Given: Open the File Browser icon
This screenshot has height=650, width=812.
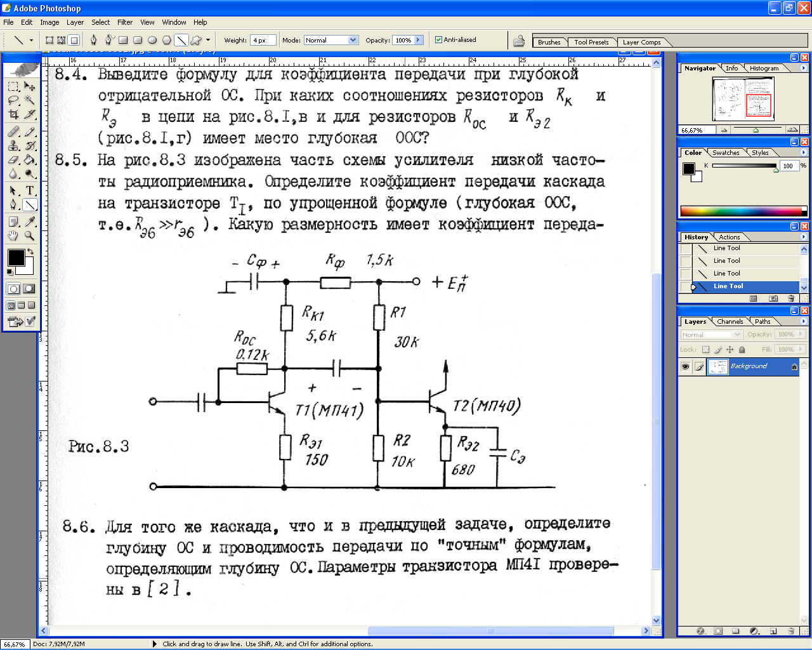Looking at the screenshot, I should click(x=519, y=41).
